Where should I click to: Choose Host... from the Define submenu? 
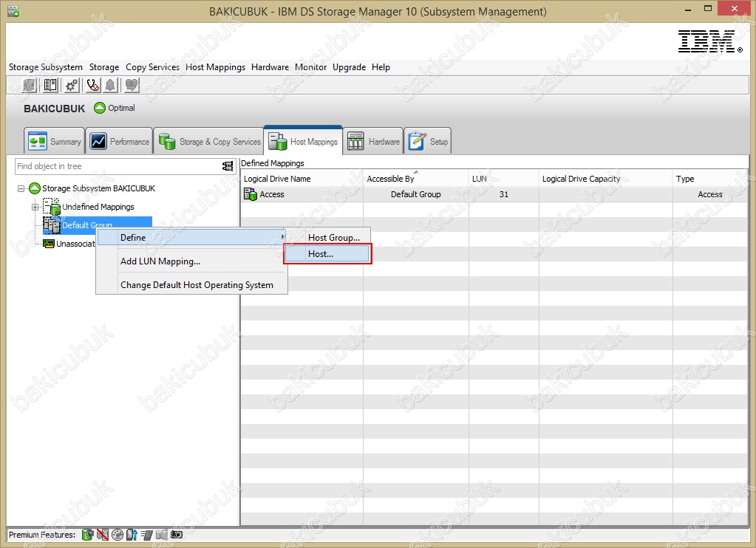327,254
